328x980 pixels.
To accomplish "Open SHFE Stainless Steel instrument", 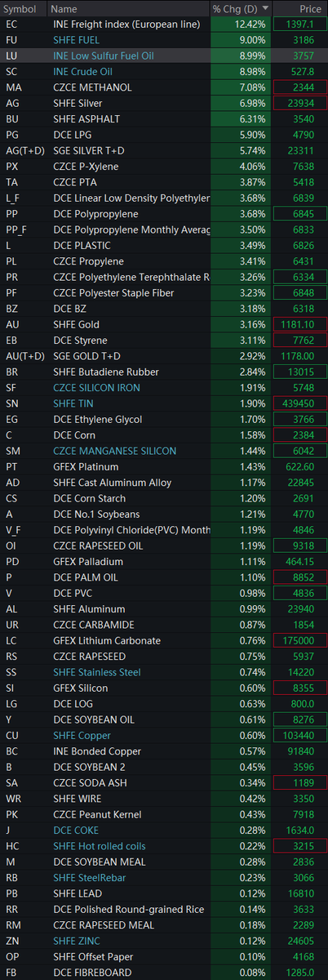I will click(96, 671).
